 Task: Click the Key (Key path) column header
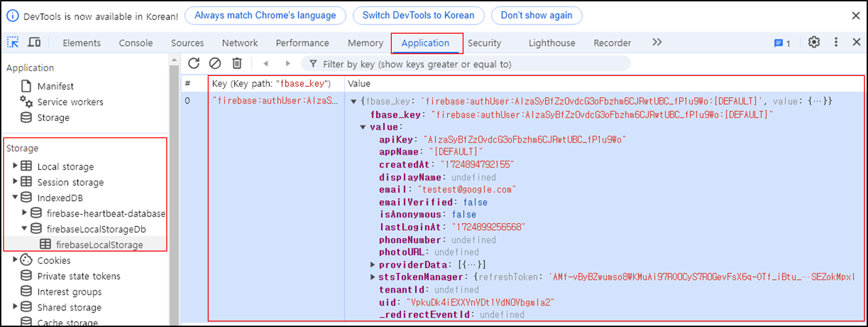click(x=275, y=83)
